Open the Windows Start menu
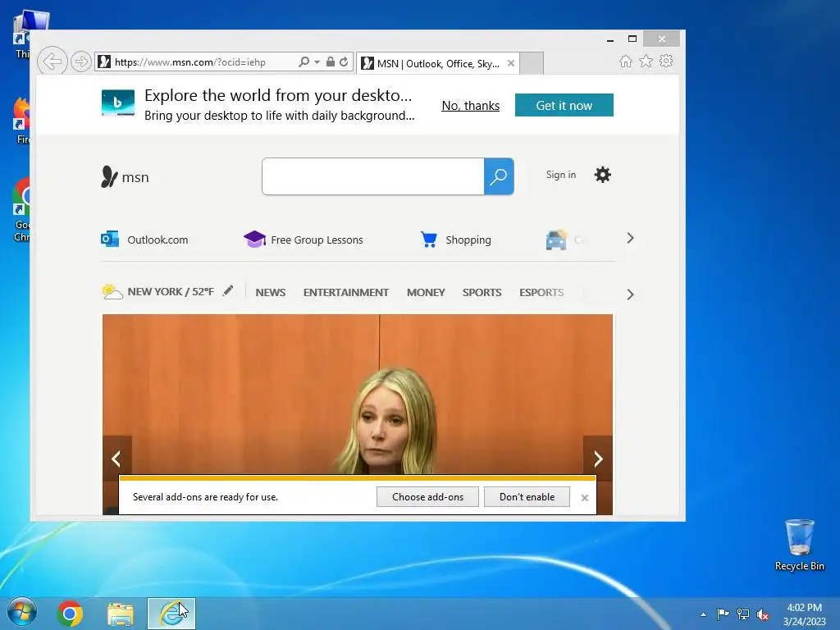 point(22,613)
